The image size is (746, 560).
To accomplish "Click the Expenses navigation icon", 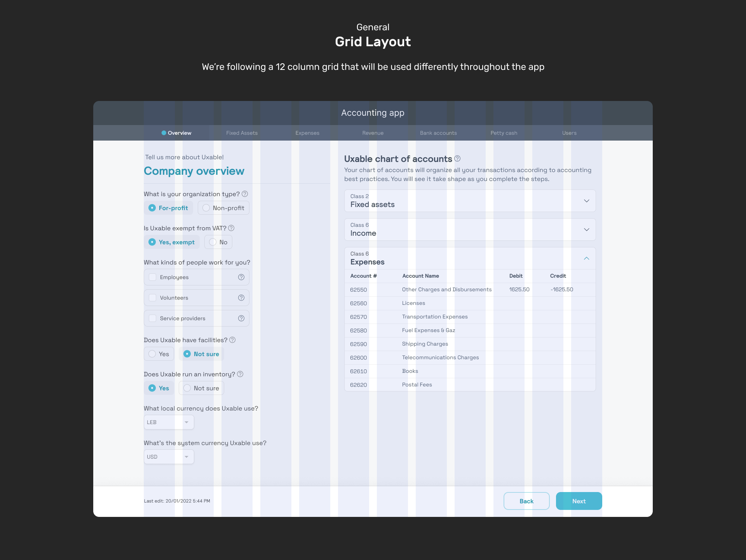I will [x=307, y=132].
